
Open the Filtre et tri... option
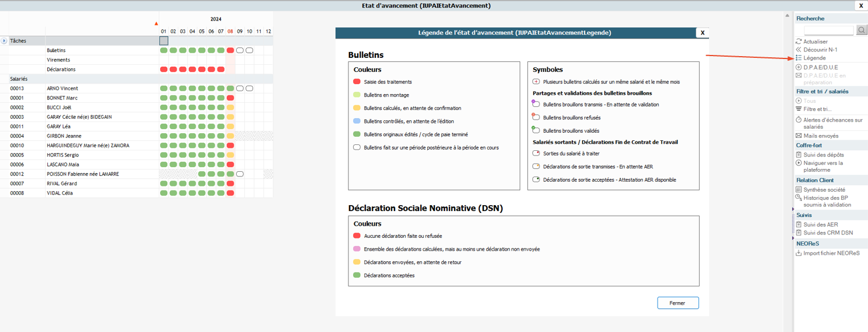point(817,109)
